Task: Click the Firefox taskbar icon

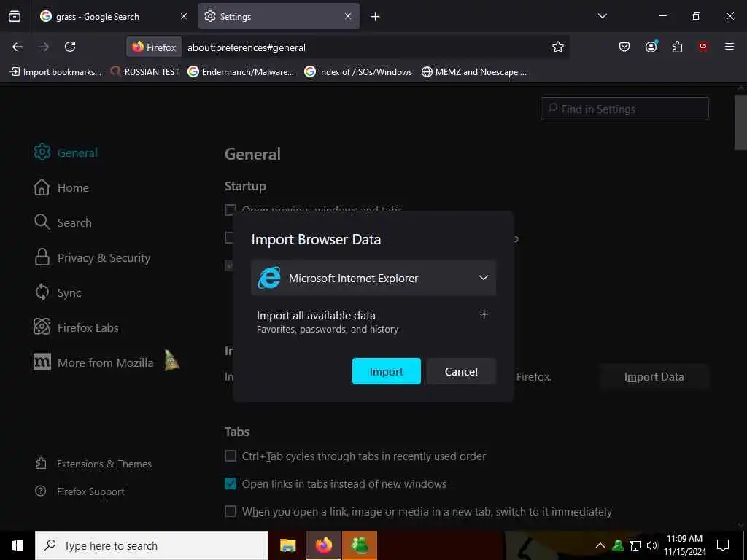Action: tap(323, 545)
